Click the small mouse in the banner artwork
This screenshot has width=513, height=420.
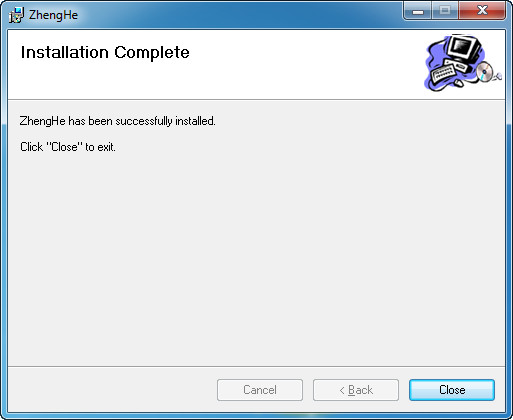coord(459,82)
